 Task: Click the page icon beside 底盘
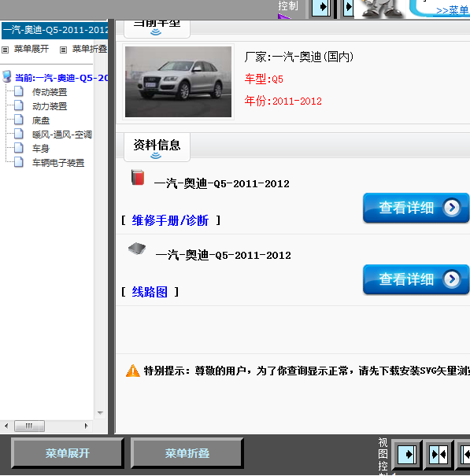click(19, 120)
